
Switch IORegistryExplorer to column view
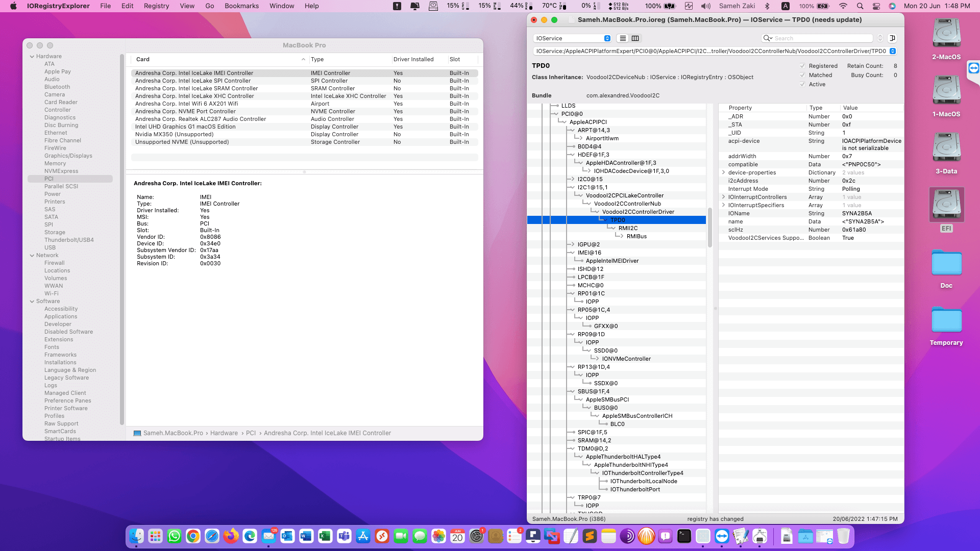635,38
